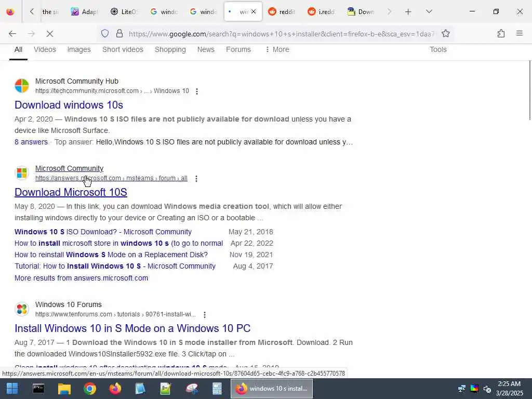Click the Microsoft Community Hub favicon
532x399 pixels.
pyautogui.click(x=22, y=86)
